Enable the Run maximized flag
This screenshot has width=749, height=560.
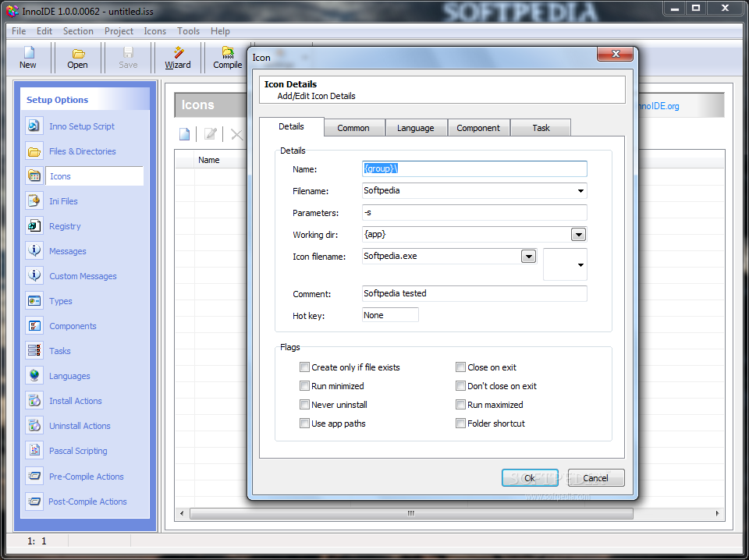(x=460, y=404)
